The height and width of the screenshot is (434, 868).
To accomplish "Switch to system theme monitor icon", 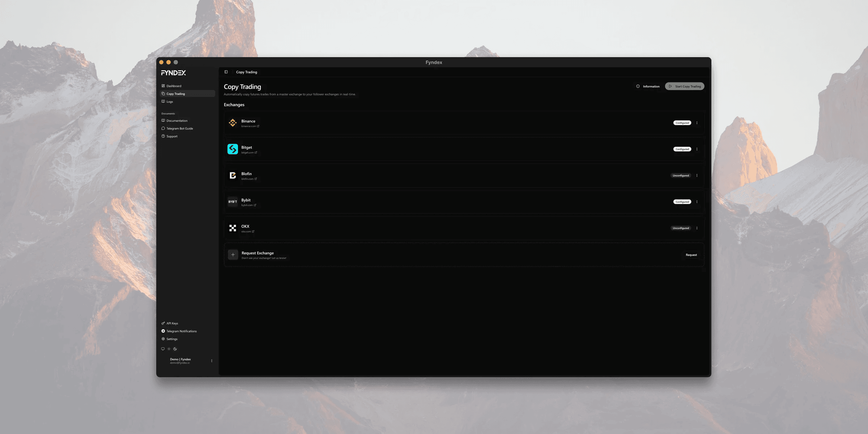I will 163,349.
